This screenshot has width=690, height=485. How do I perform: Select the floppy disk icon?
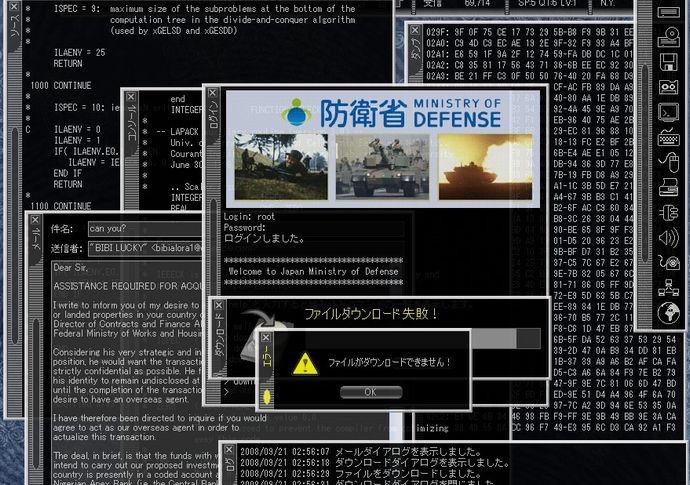(668, 62)
